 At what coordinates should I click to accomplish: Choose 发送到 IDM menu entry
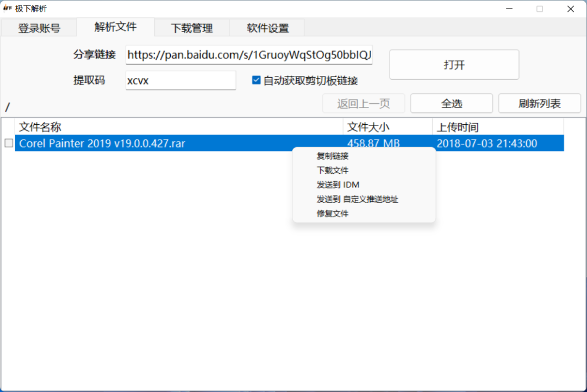pos(338,185)
